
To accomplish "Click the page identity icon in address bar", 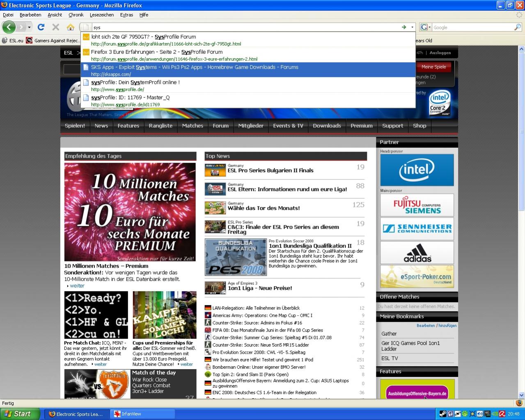I will (86, 28).
